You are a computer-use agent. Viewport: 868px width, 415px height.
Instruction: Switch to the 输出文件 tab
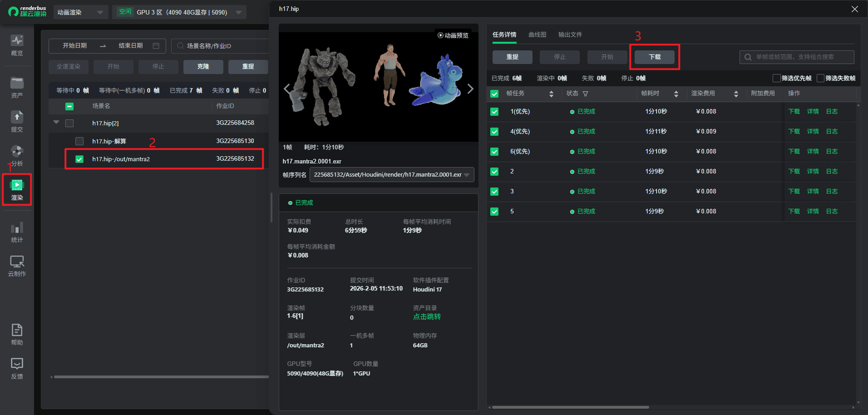point(570,35)
